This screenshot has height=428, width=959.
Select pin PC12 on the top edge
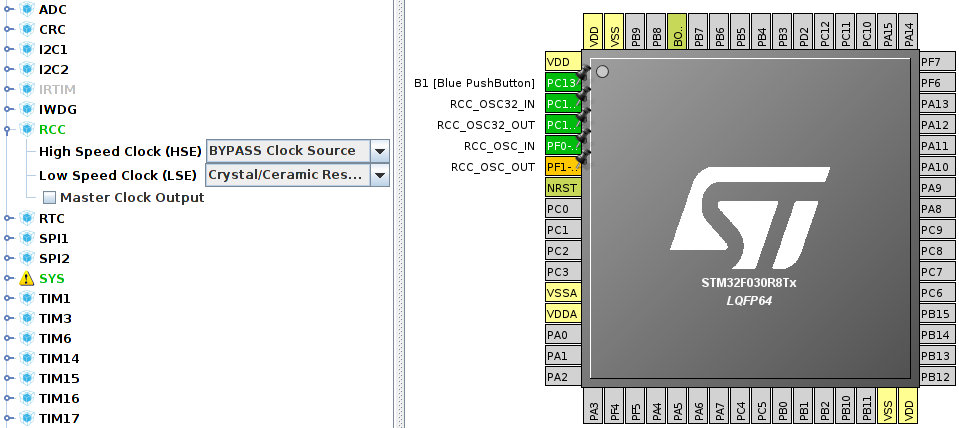[x=824, y=31]
